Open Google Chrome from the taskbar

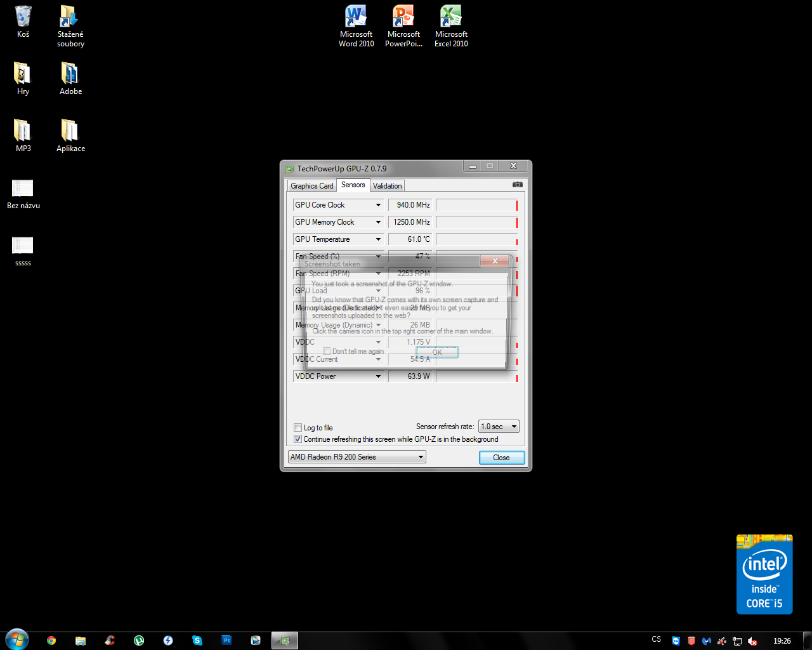click(51, 640)
